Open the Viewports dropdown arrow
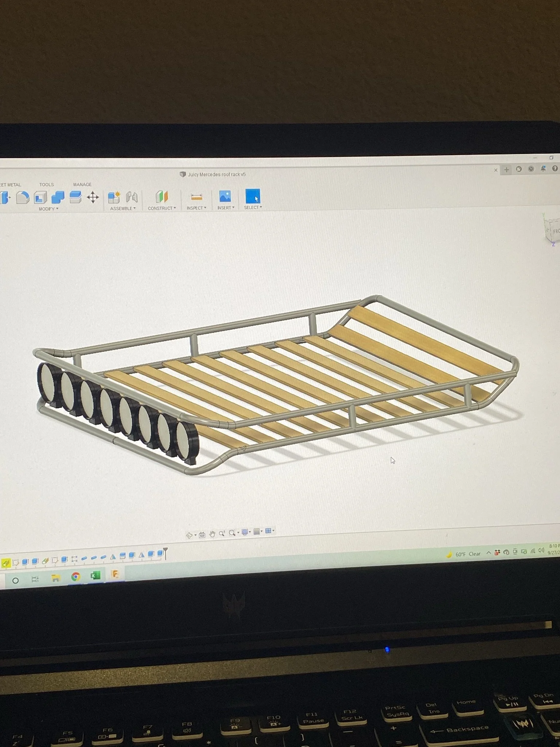Image resolution: width=560 pixels, height=747 pixels. (x=273, y=531)
